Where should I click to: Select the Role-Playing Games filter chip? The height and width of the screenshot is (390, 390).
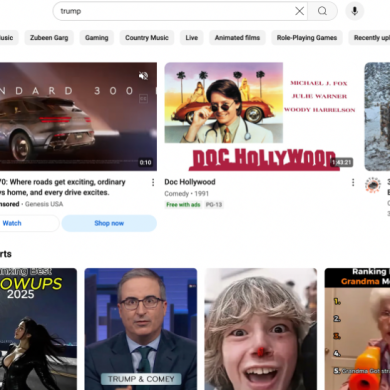point(307,38)
